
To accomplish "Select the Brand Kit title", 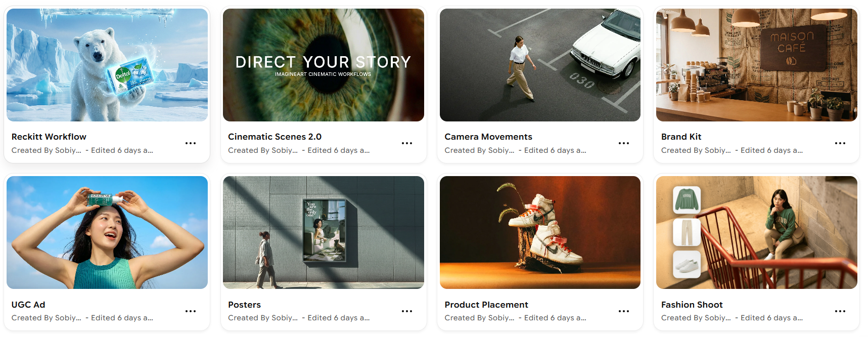I will (681, 137).
